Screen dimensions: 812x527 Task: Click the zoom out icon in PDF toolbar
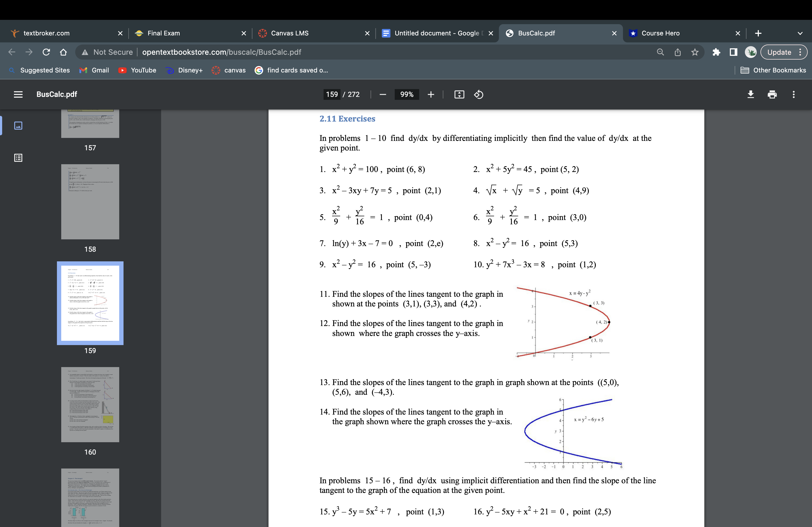pyautogui.click(x=382, y=94)
